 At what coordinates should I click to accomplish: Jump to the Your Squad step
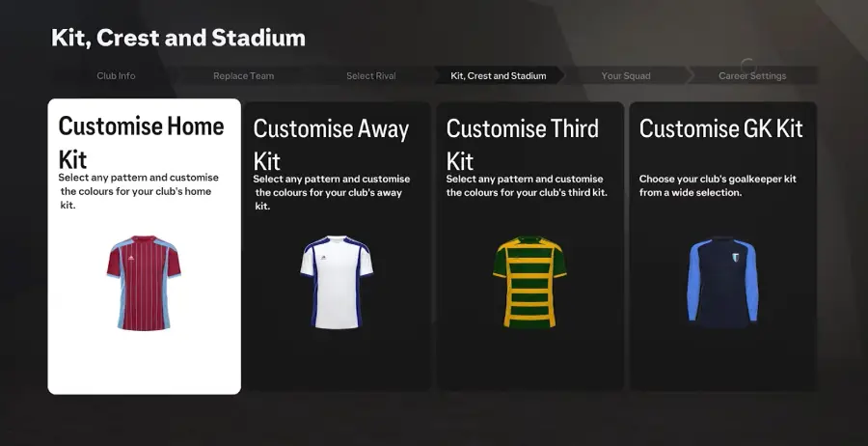point(626,75)
